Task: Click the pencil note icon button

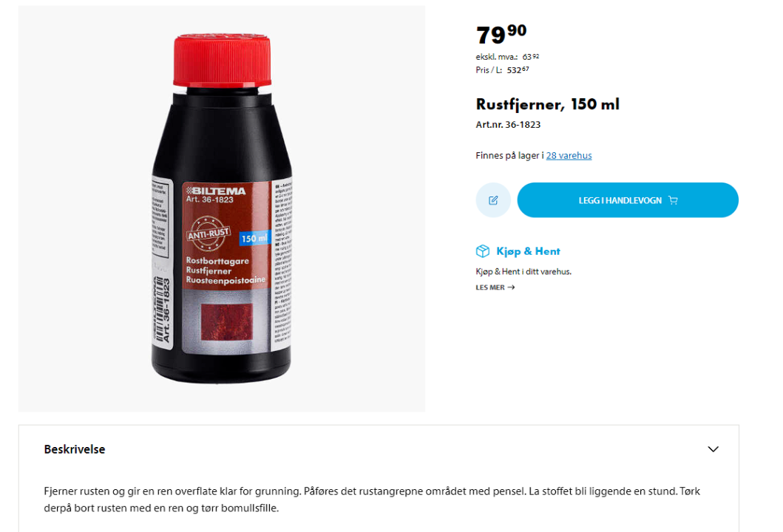Action: coord(493,200)
